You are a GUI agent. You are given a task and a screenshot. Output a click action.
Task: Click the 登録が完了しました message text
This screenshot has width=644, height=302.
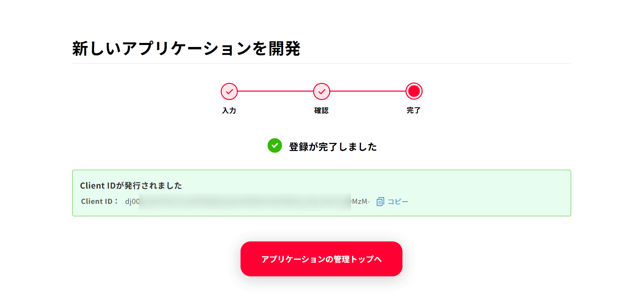[x=333, y=147]
